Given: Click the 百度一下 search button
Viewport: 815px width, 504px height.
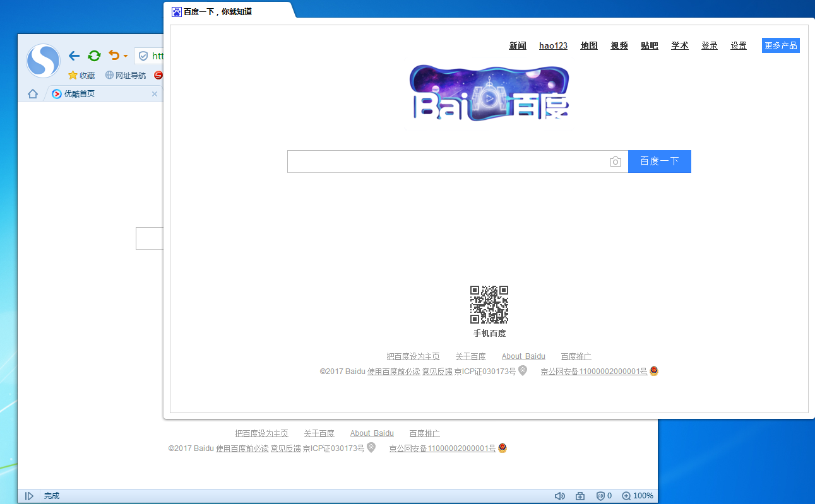Looking at the screenshot, I should (x=659, y=161).
